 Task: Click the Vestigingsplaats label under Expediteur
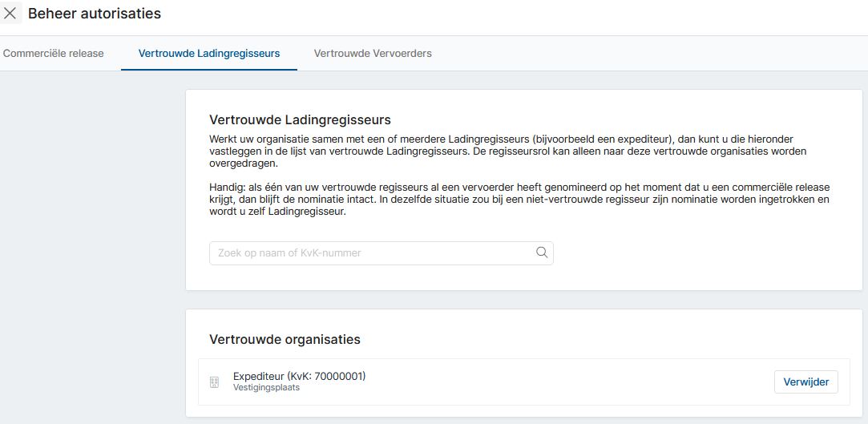click(266, 387)
